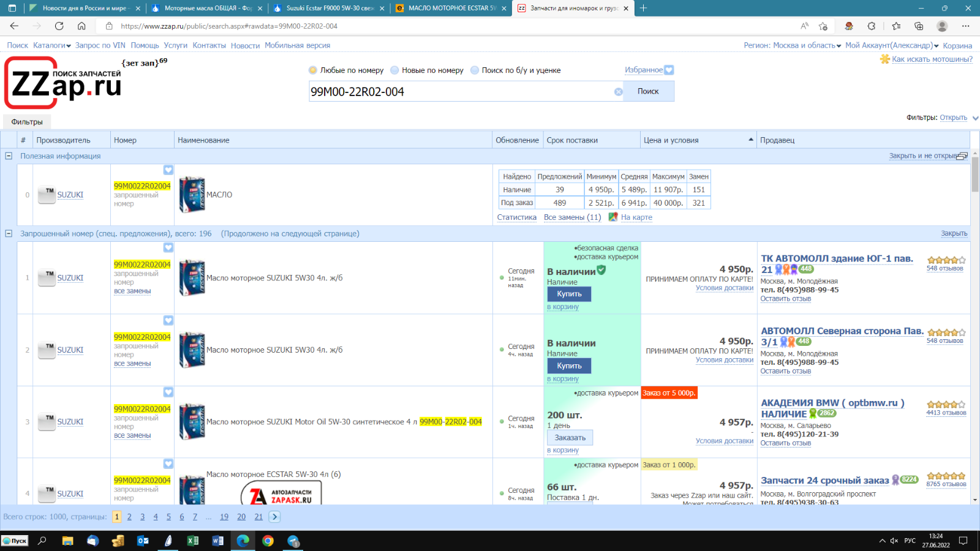Click the Поиск search button
This screenshot has height=551, width=980.
coord(649,91)
